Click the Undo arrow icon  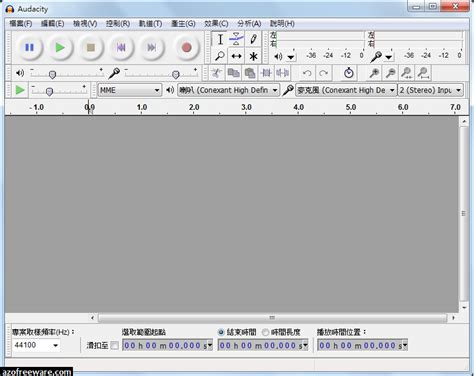pyautogui.click(x=307, y=73)
